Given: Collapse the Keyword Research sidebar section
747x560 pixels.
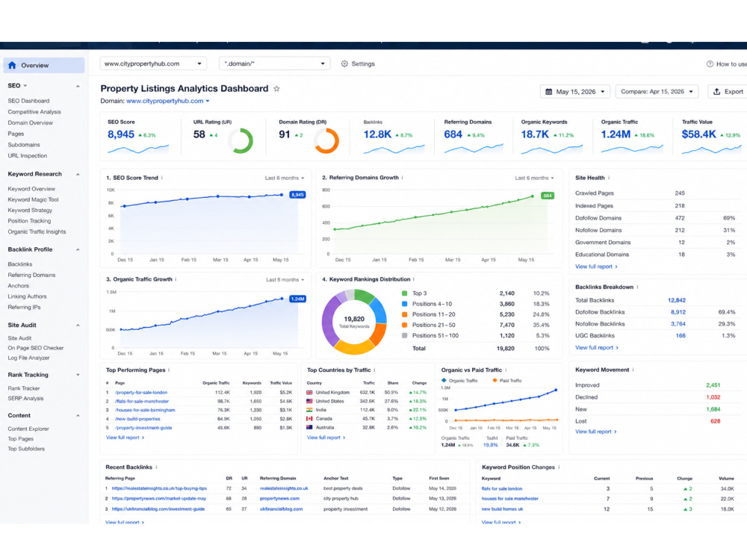Looking at the screenshot, I should click(78, 174).
